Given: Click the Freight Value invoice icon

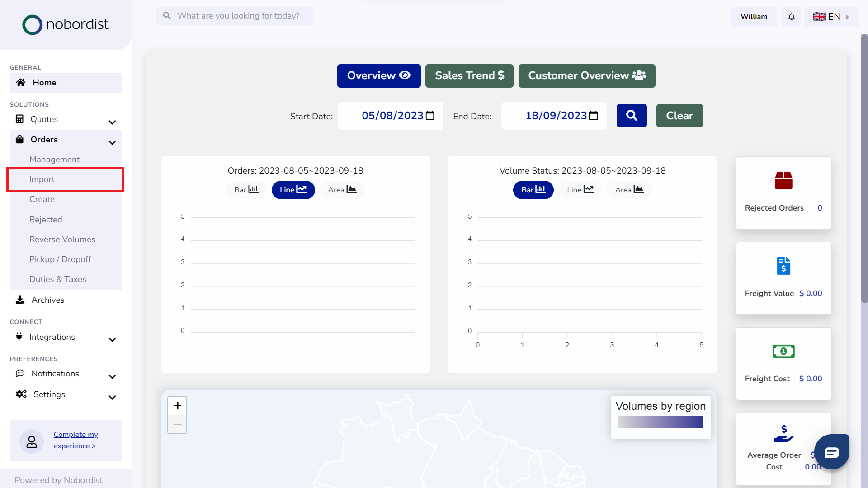Looking at the screenshot, I should [x=783, y=266].
